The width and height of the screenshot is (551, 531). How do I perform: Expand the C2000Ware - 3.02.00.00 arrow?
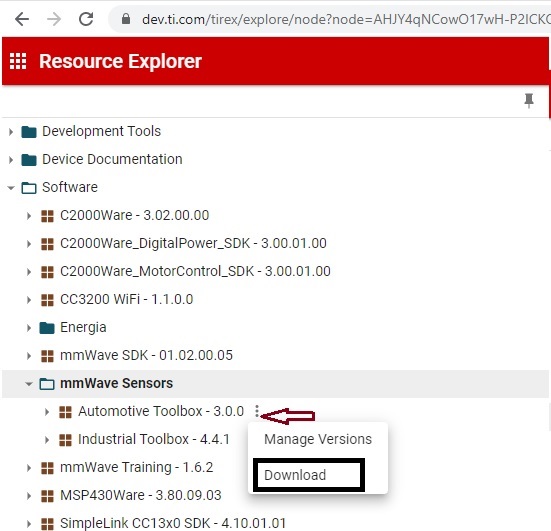click(x=29, y=215)
